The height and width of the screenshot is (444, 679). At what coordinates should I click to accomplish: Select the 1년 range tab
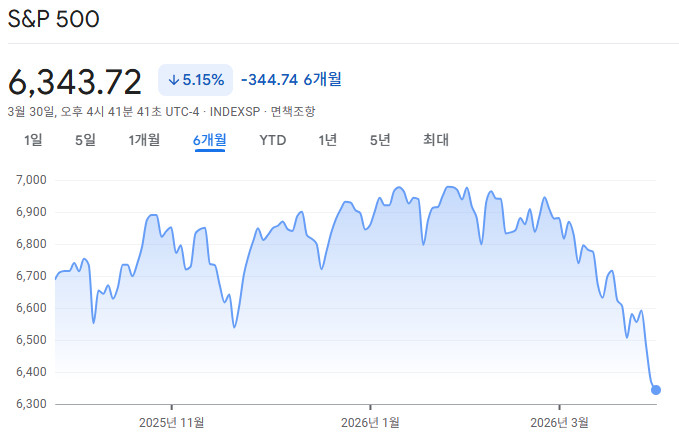(327, 140)
